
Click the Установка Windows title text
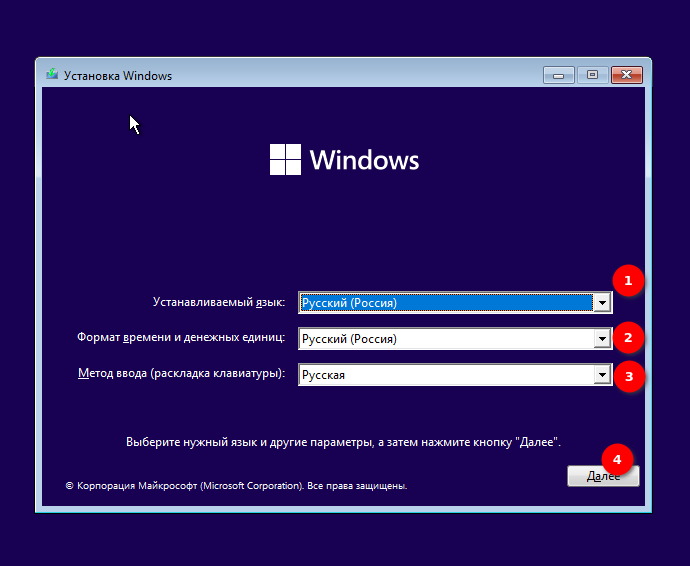[x=118, y=76]
